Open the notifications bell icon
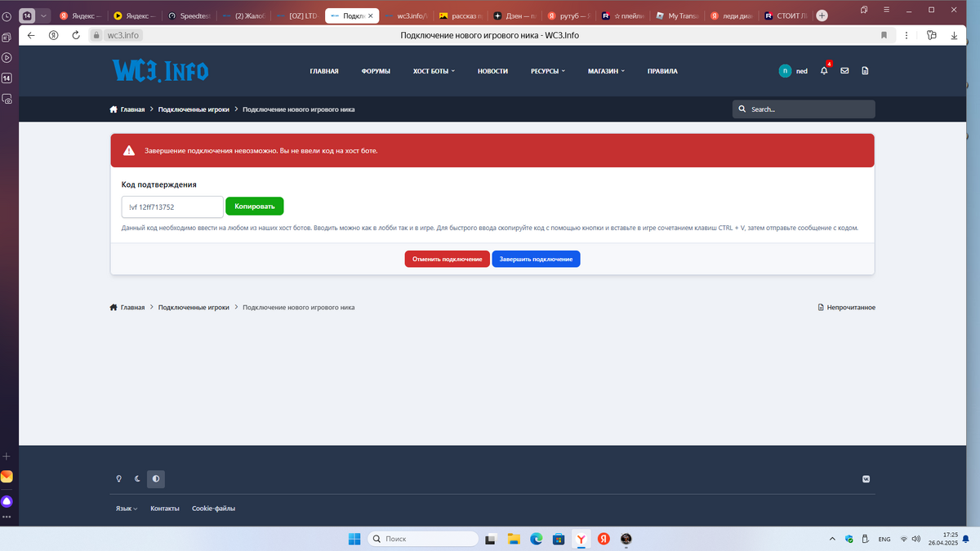The width and height of the screenshot is (980, 551). click(x=824, y=71)
